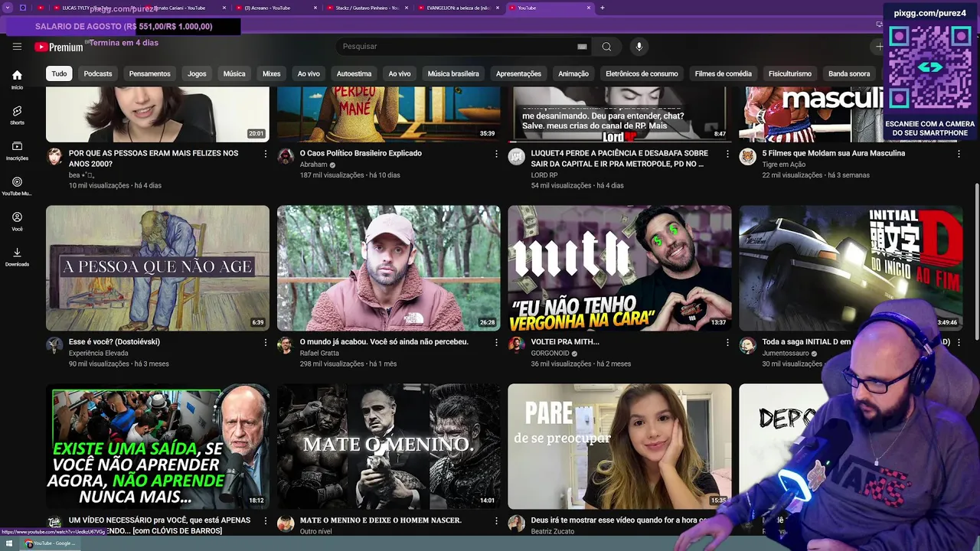The image size is (980, 551).
Task: Select the Tudo filter chip
Action: click(59, 73)
